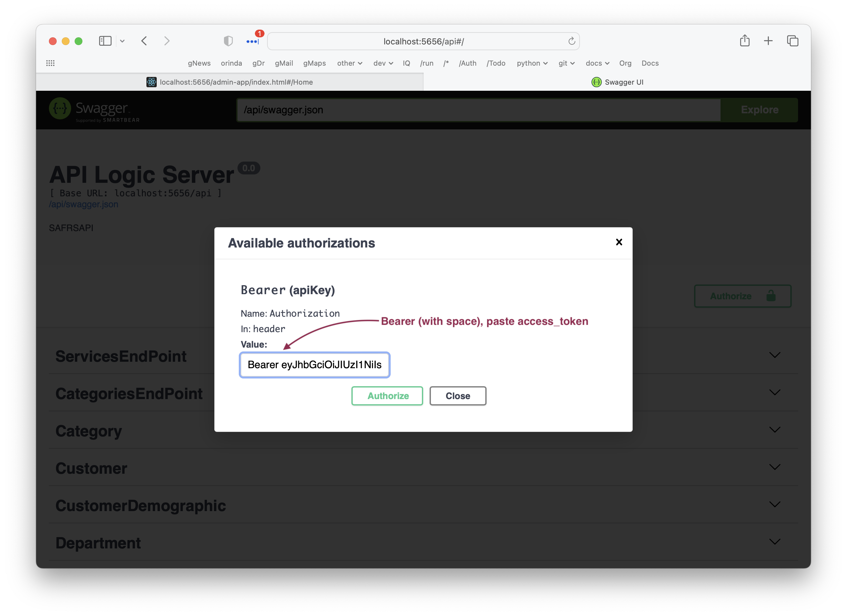The image size is (847, 616).
Task: Click the new tab plus icon
Action: coord(768,41)
